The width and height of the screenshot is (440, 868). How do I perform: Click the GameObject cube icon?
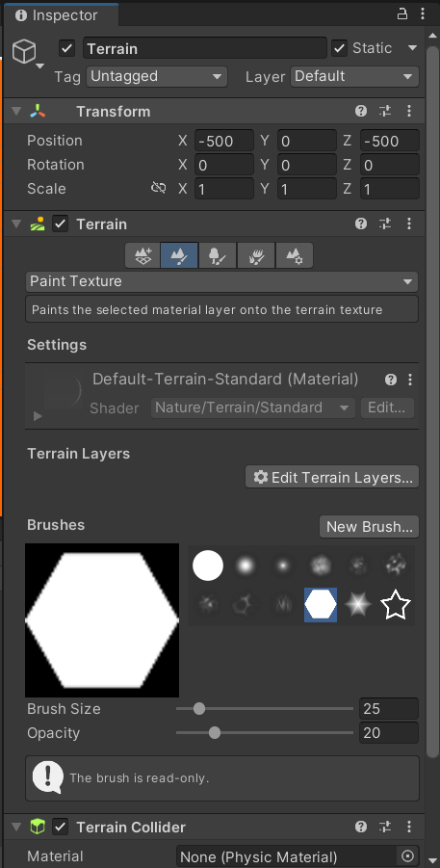(x=24, y=51)
